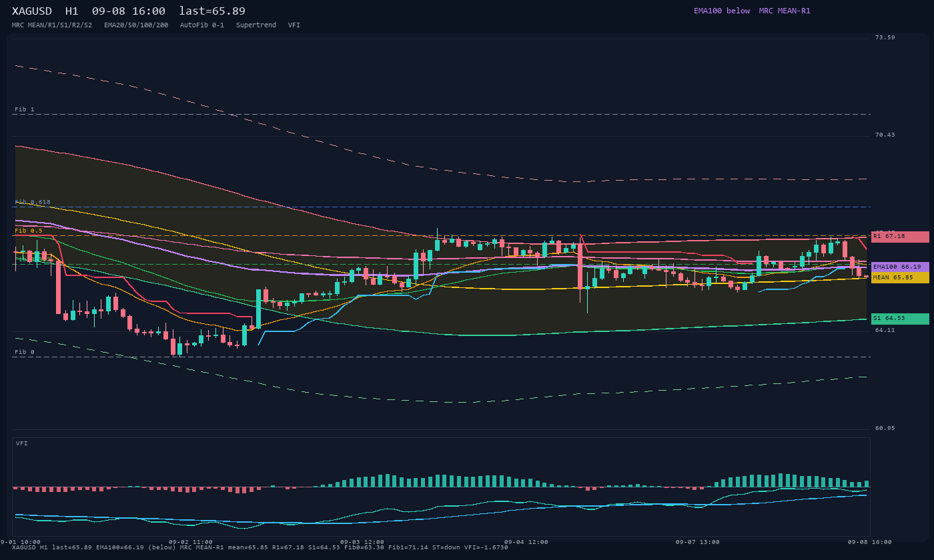Select the MEAN 65.85 price tag

pyautogui.click(x=900, y=278)
